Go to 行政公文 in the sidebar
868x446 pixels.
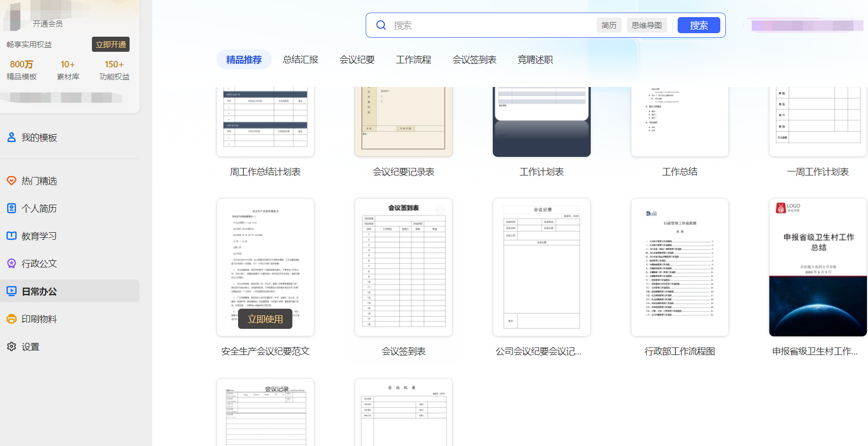coord(70,263)
